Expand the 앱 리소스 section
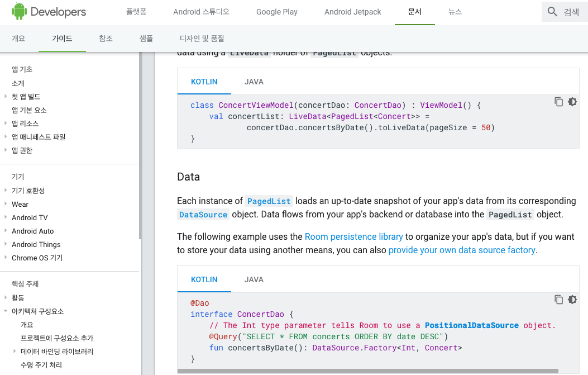Screen dimensions: 588x375 (6, 123)
